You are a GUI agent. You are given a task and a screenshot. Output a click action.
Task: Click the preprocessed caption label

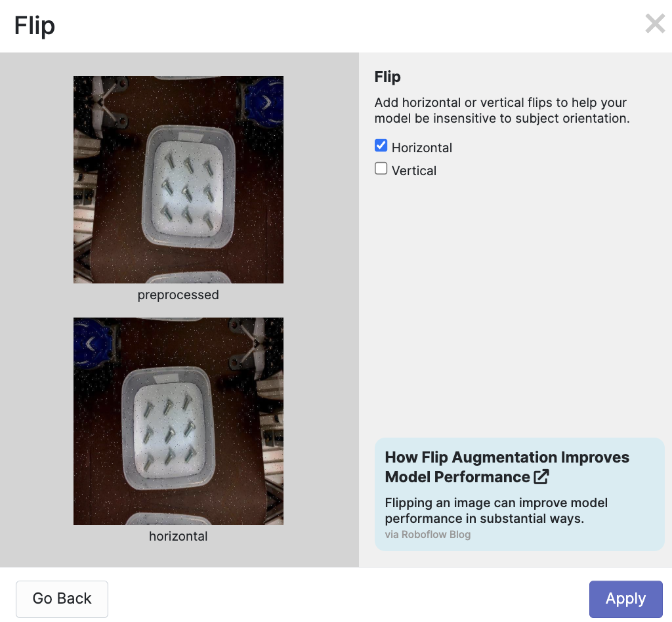(178, 295)
